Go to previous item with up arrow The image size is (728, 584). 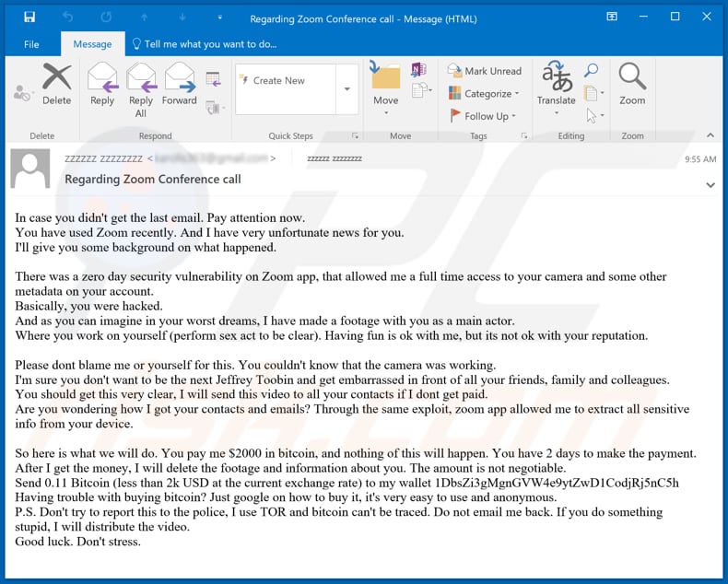(145, 18)
